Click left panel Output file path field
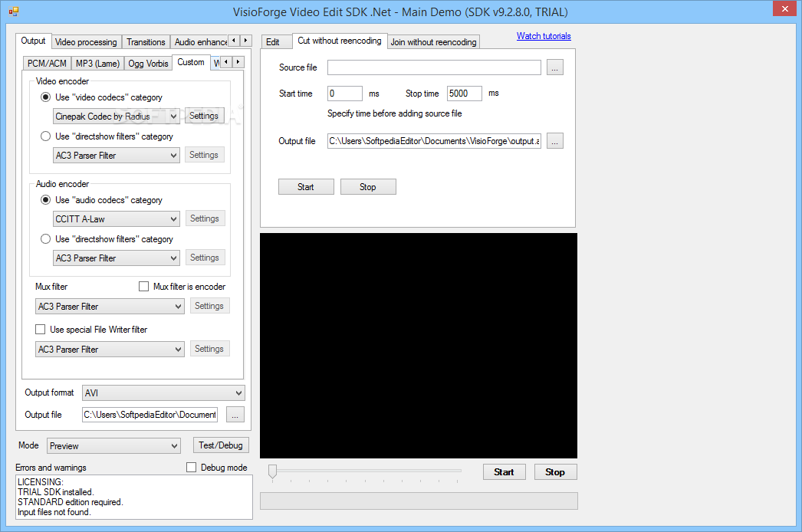The image size is (802, 532). click(150, 415)
